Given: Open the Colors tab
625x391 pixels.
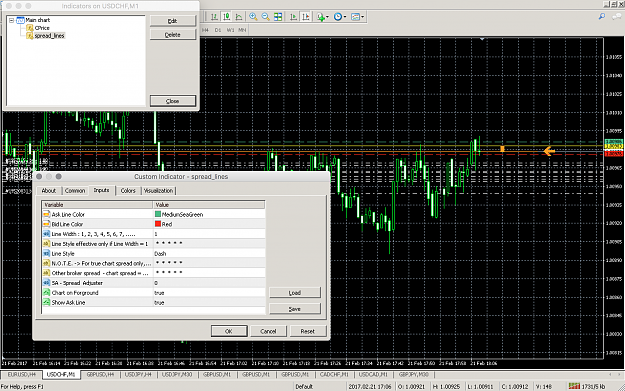Looking at the screenshot, I should pyautogui.click(x=128, y=191).
